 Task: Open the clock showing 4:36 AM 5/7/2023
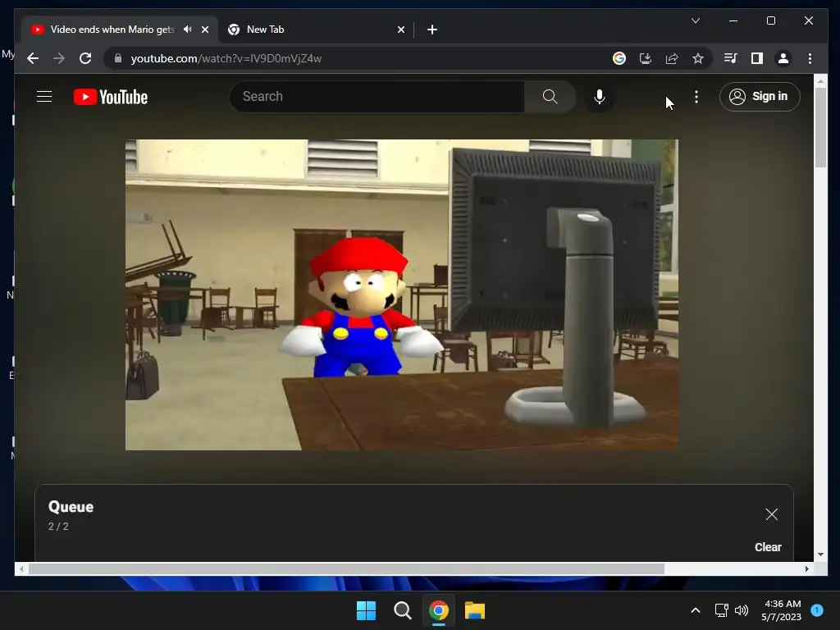(782, 610)
